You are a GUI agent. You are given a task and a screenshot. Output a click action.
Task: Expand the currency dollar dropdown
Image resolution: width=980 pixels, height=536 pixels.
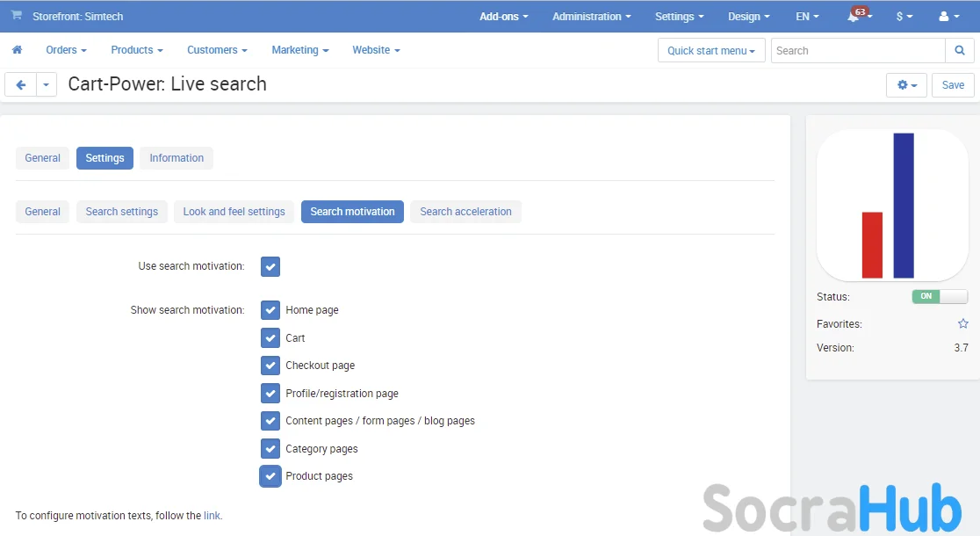click(x=904, y=17)
